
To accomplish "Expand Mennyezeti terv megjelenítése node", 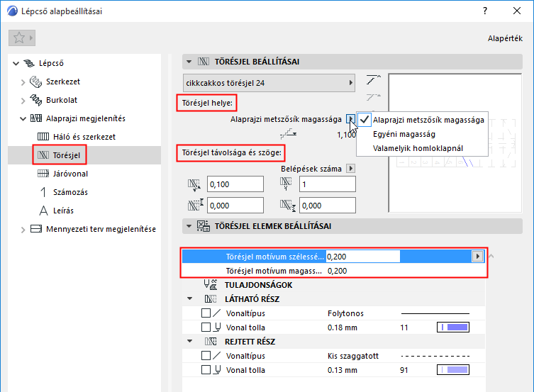I will (x=23, y=230).
